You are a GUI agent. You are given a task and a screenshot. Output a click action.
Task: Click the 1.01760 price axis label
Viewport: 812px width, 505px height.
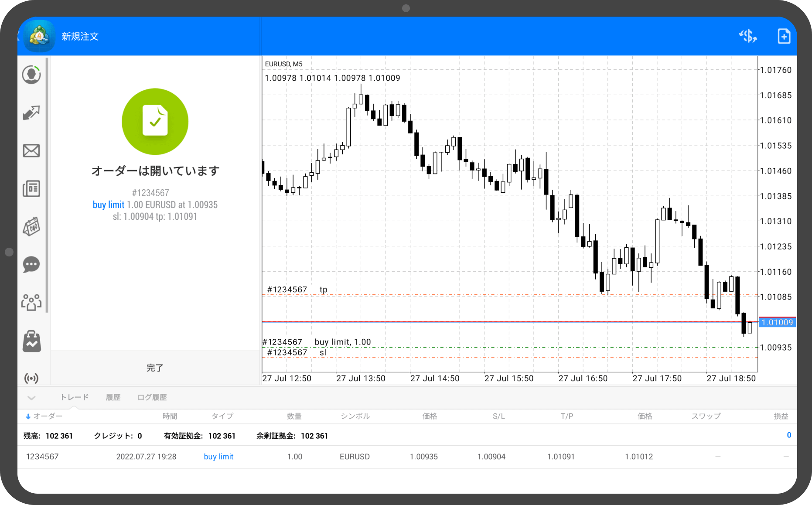(x=776, y=70)
